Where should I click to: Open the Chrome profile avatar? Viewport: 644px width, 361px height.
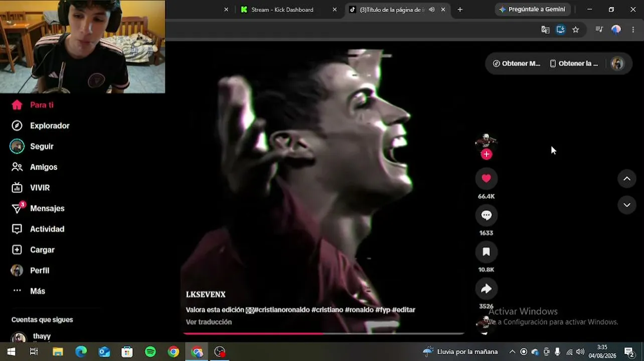(x=616, y=30)
